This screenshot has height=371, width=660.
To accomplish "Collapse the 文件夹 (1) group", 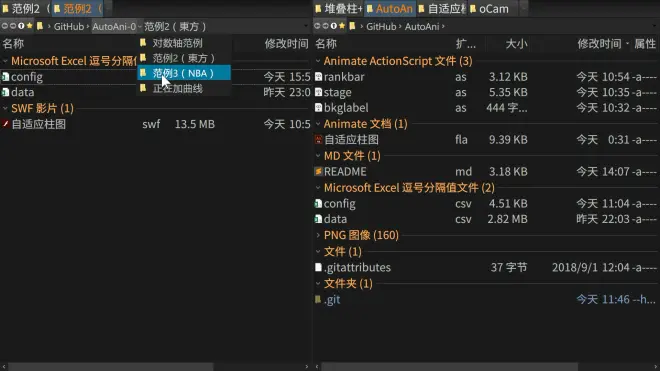I will coord(318,283).
